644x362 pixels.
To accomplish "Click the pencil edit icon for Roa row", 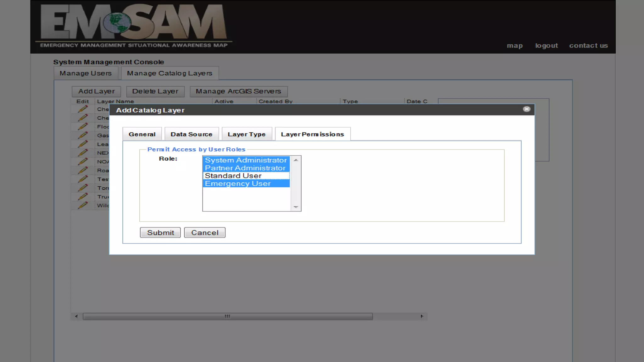I will coord(82,171).
